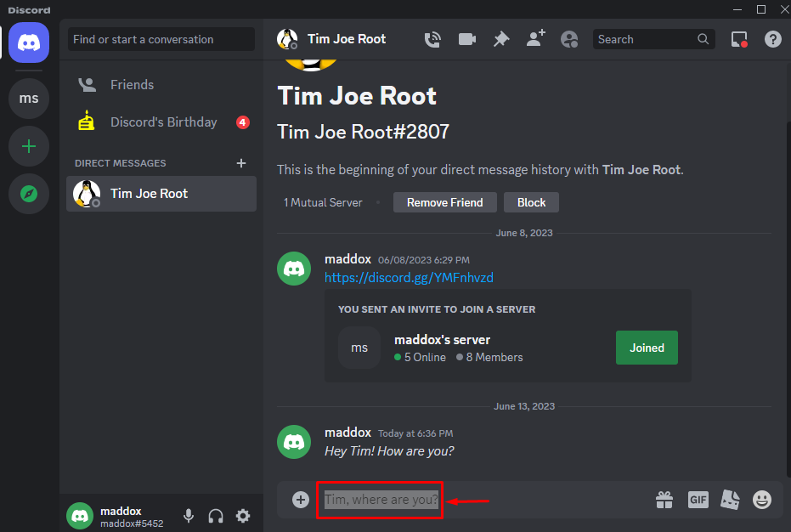Image resolution: width=791 pixels, height=532 pixels.
Task: Click Tim Joe Root avatar in header
Action: (287, 39)
